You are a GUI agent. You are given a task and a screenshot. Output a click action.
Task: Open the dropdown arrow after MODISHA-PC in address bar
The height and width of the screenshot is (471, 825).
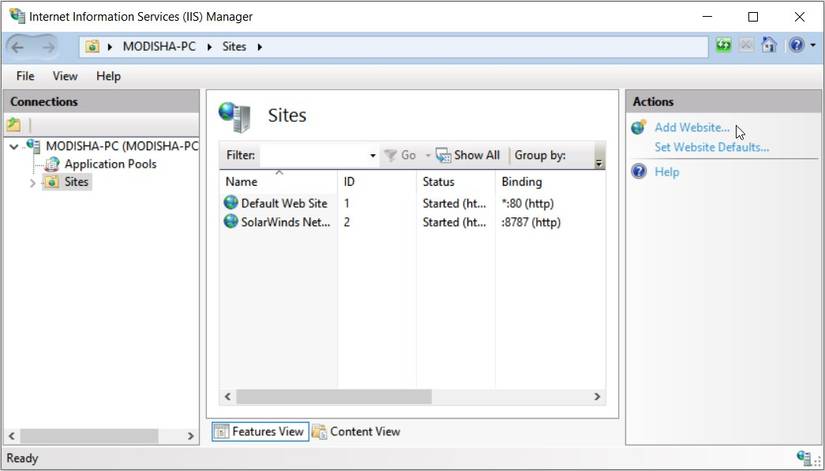(209, 47)
